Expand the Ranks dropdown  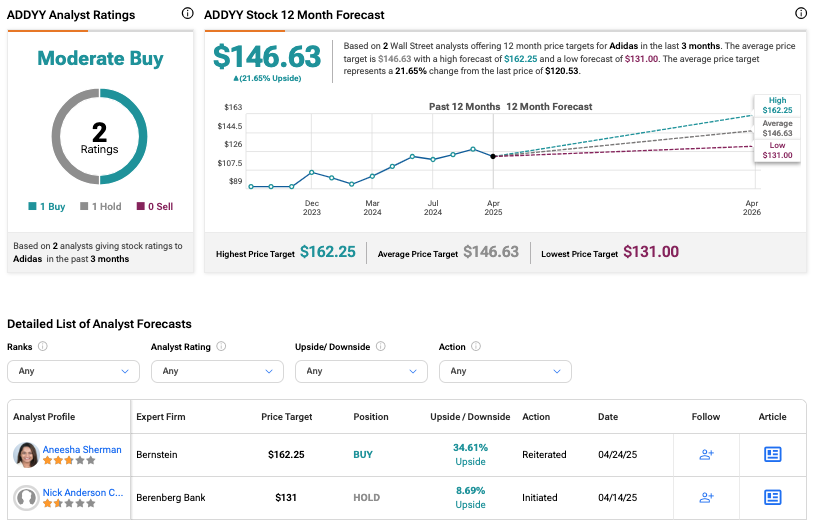pyautogui.click(x=73, y=371)
